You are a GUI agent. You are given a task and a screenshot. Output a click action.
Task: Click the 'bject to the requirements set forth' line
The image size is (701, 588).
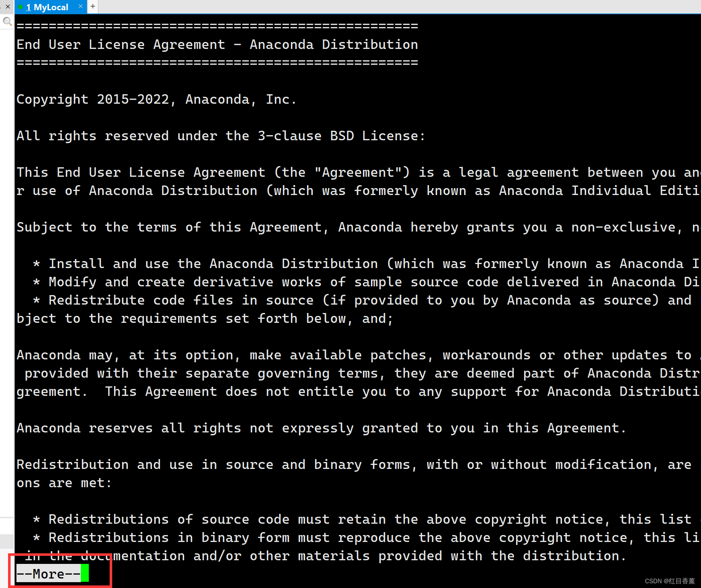pos(205,318)
